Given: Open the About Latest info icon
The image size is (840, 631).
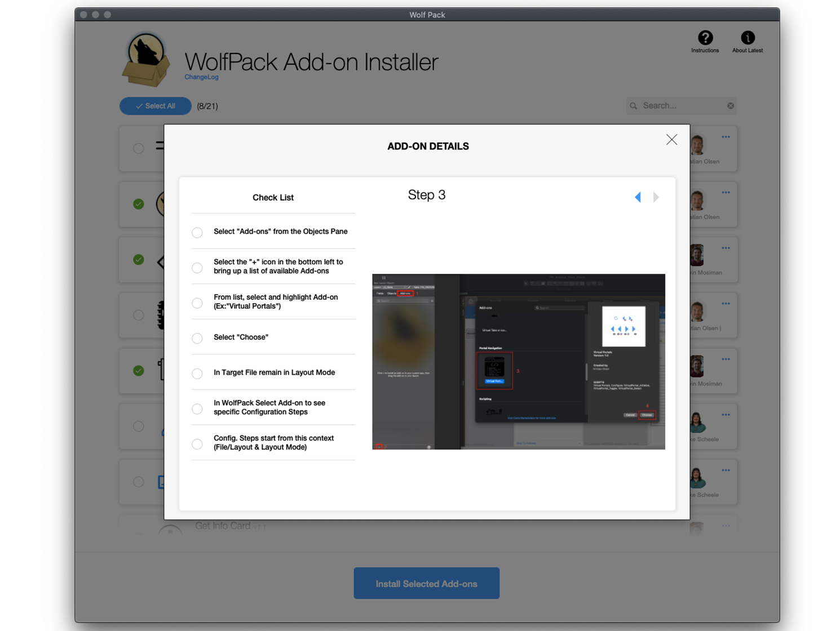Looking at the screenshot, I should click(748, 38).
